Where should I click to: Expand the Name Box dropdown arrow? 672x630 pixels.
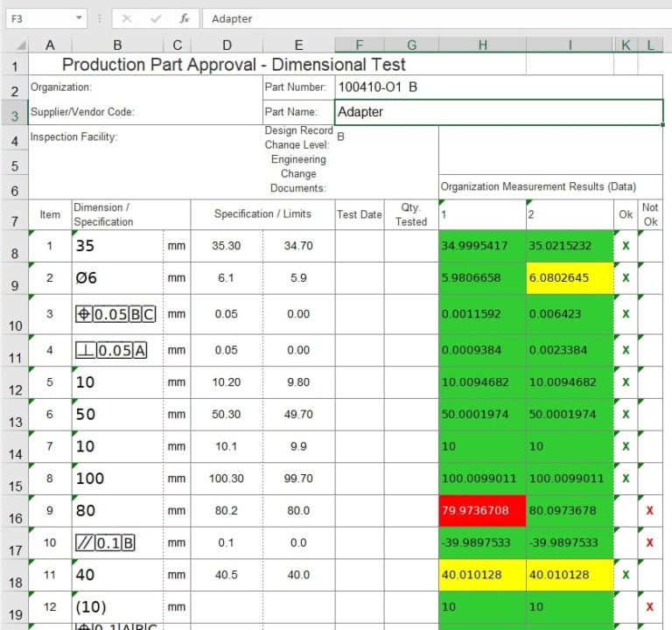point(79,18)
